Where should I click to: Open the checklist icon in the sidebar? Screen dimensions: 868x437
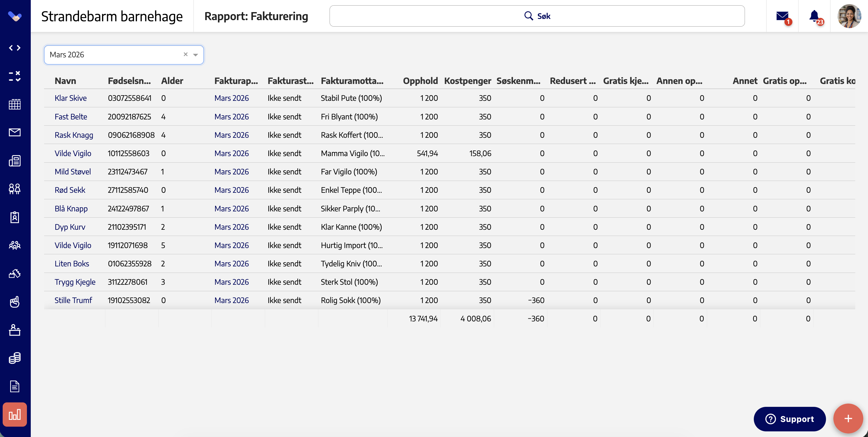click(x=14, y=76)
